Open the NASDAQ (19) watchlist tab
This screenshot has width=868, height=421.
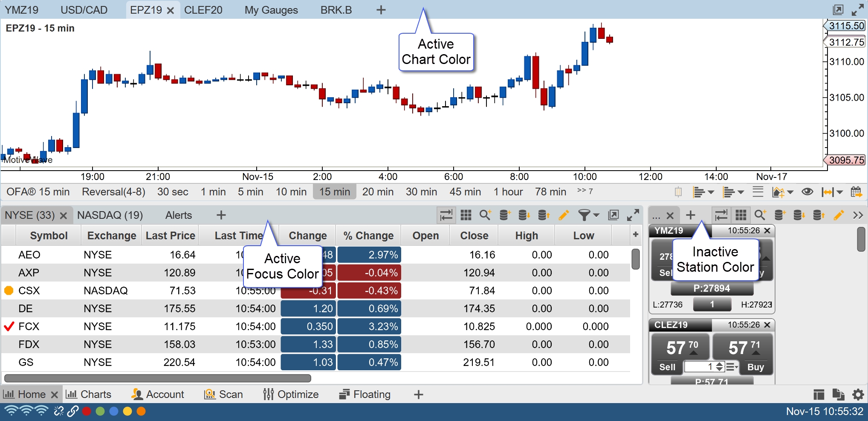pyautogui.click(x=110, y=215)
